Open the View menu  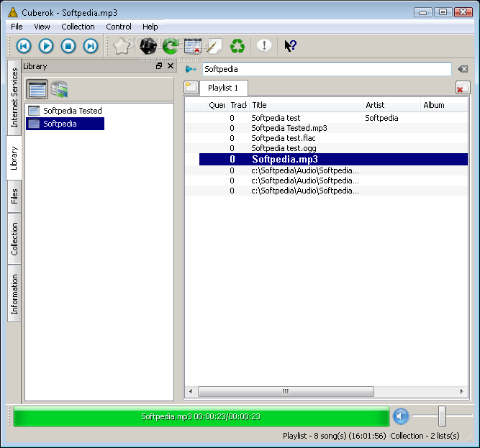[x=42, y=27]
